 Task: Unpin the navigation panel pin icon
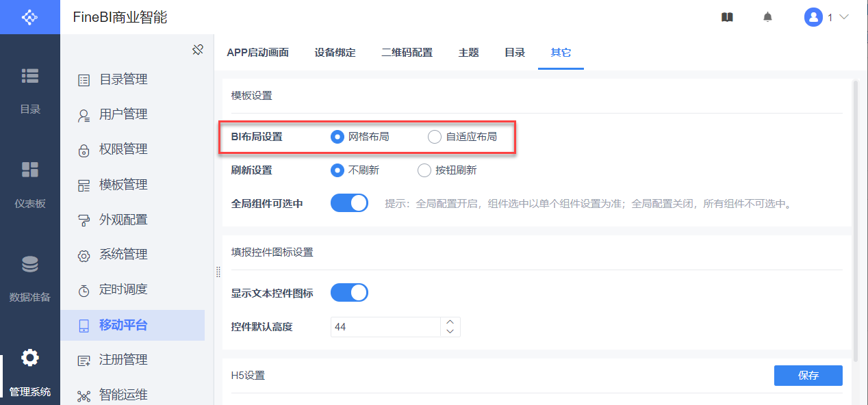tap(198, 50)
